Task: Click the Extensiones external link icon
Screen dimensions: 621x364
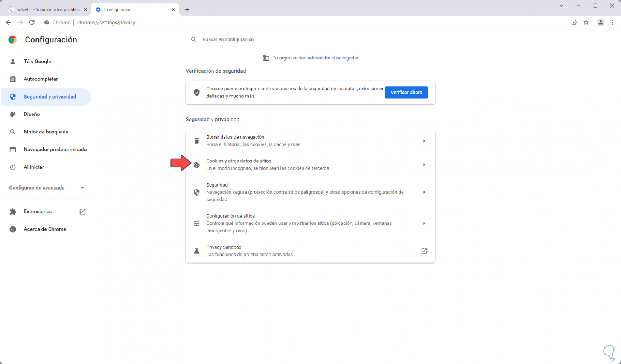Action: pyautogui.click(x=82, y=212)
